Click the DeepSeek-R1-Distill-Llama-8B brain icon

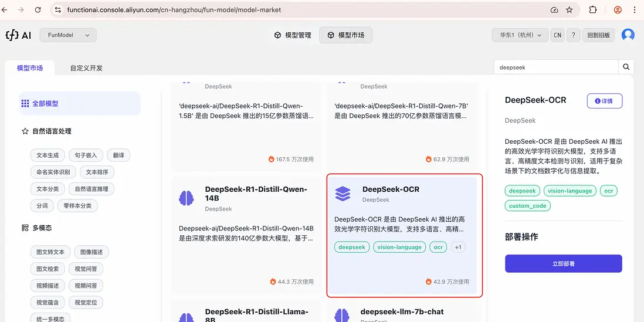[187, 317]
